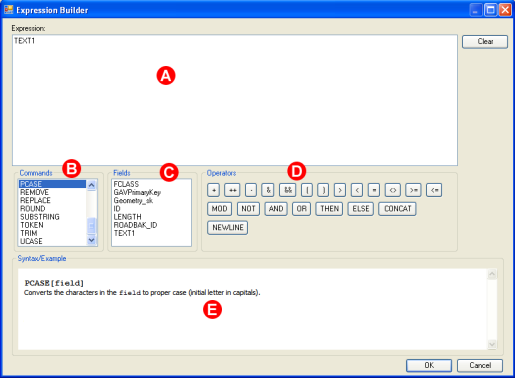
Task: Click inside the Expression text area
Action: [235, 100]
